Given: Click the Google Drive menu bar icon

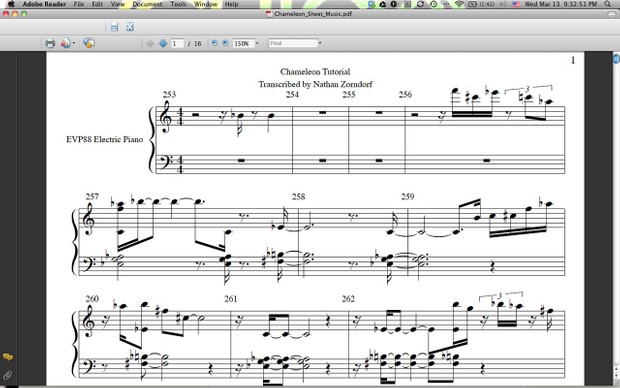Looking at the screenshot, I should pos(382,4).
